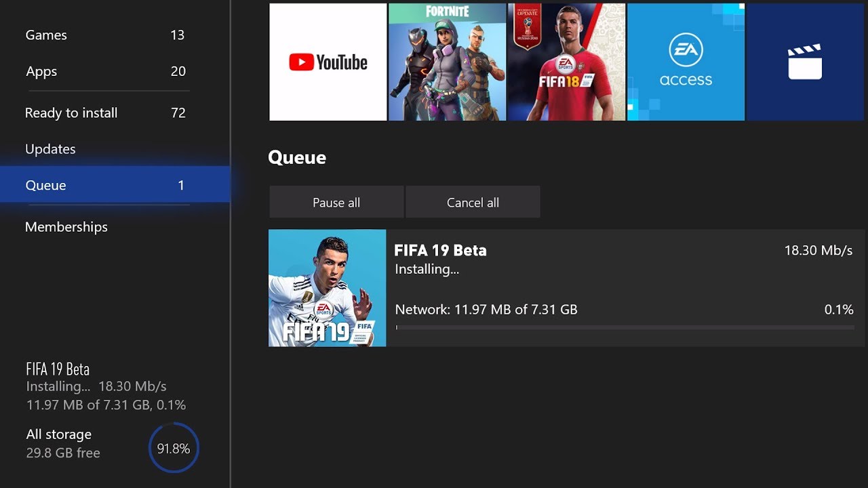Click the 0.1% progress percentage
Viewport: 868px width, 488px height.
point(839,310)
